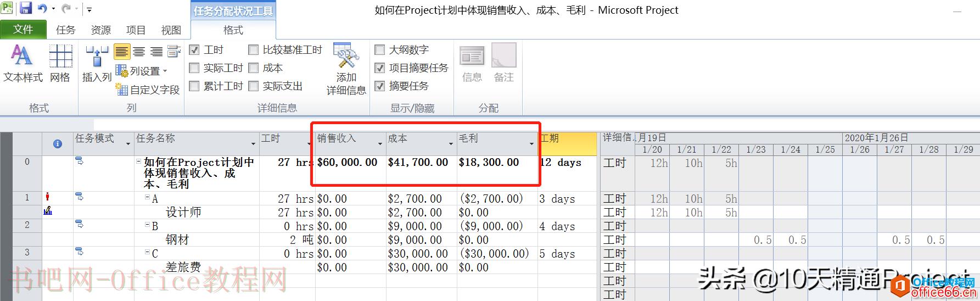Enable the 实际支出 checkbox
The width and height of the screenshot is (980, 301).
[x=253, y=86]
